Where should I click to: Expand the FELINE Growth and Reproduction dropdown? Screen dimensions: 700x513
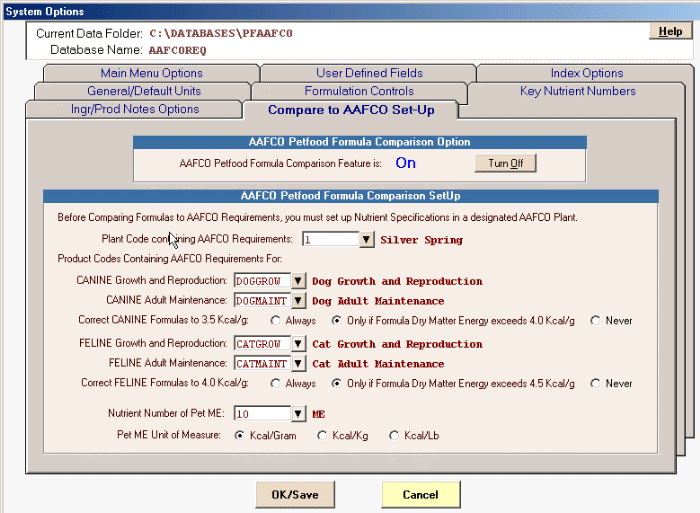click(x=298, y=344)
